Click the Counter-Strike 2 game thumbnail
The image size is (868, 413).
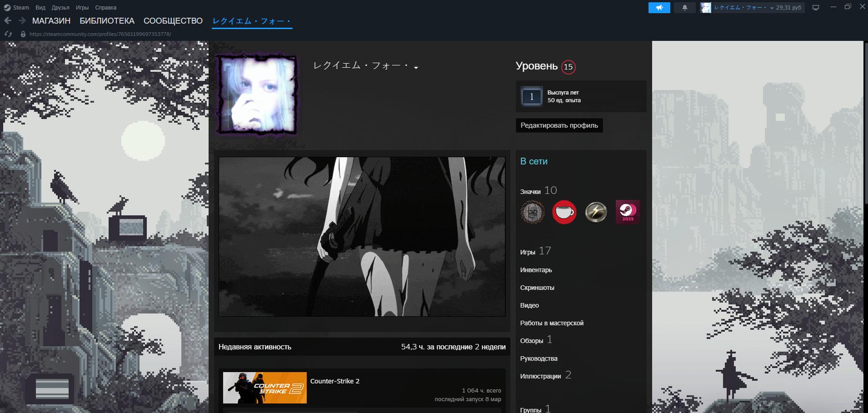pos(265,388)
